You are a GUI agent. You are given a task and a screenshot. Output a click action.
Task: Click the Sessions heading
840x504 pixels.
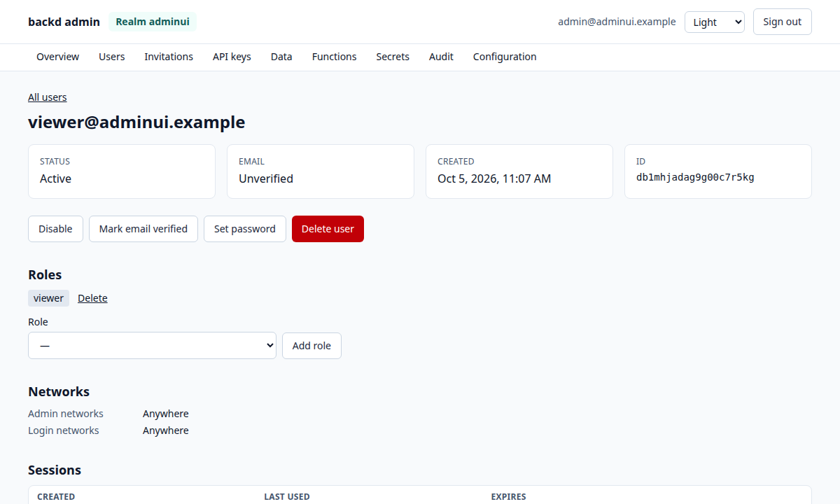click(x=55, y=470)
